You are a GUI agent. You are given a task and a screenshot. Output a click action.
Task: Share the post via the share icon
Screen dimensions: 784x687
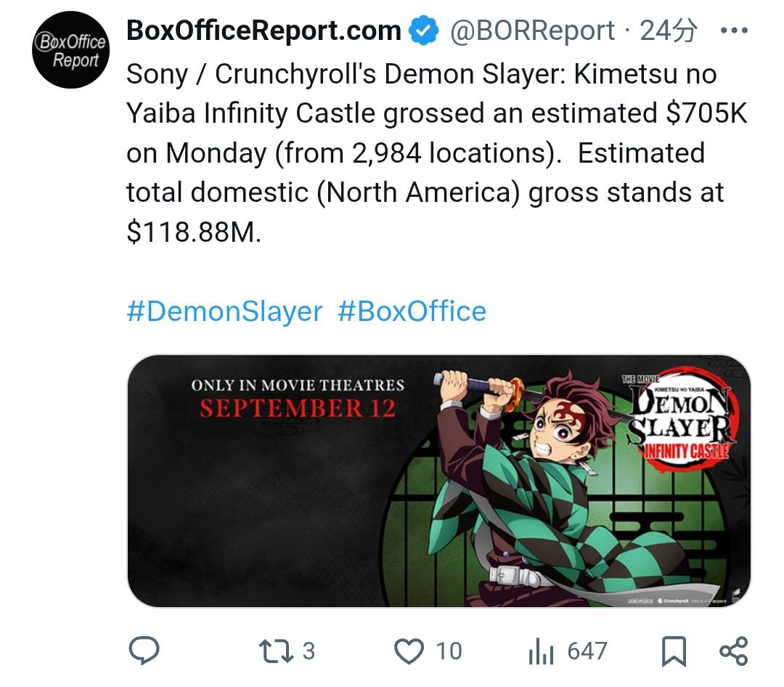pyautogui.click(x=733, y=651)
